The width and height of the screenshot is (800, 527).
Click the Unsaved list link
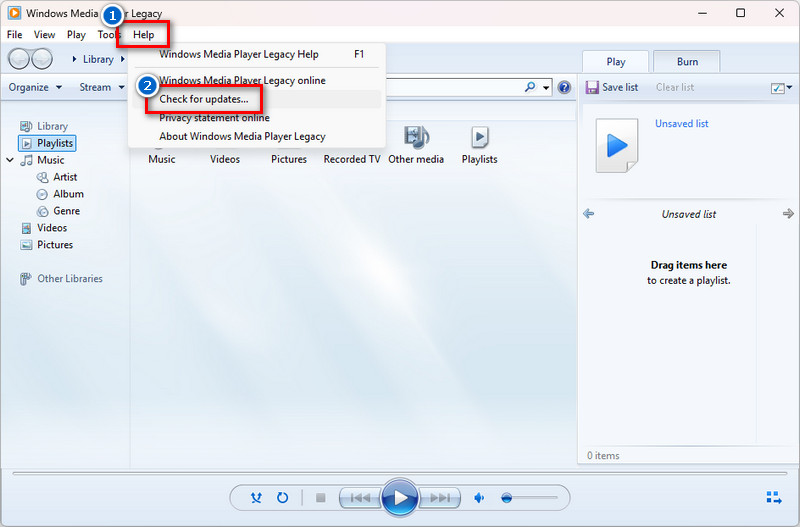(x=682, y=123)
